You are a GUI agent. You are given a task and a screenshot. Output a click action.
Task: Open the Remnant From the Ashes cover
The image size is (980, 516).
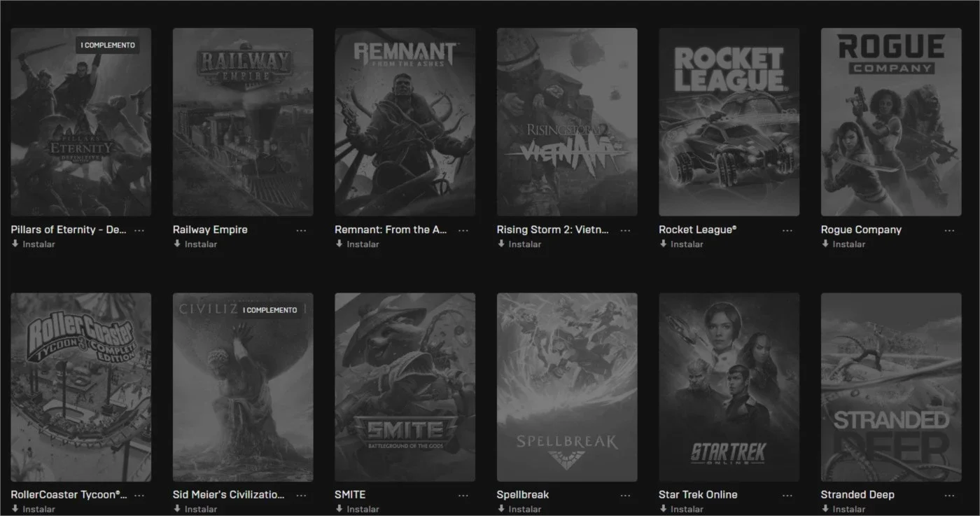[x=405, y=122]
